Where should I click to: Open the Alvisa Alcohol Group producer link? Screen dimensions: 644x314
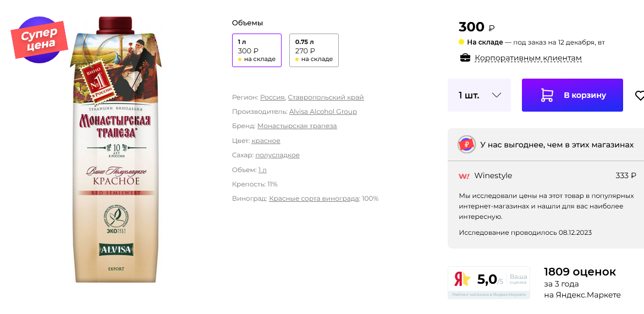click(323, 112)
